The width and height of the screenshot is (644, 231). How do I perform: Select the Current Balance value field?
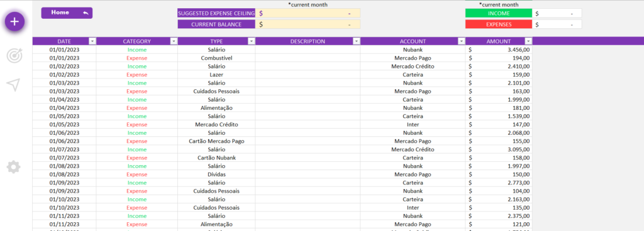pyautogui.click(x=308, y=24)
